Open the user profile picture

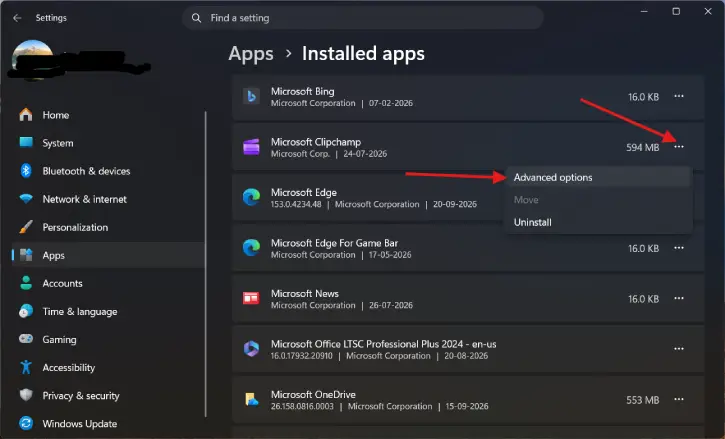tap(32, 59)
